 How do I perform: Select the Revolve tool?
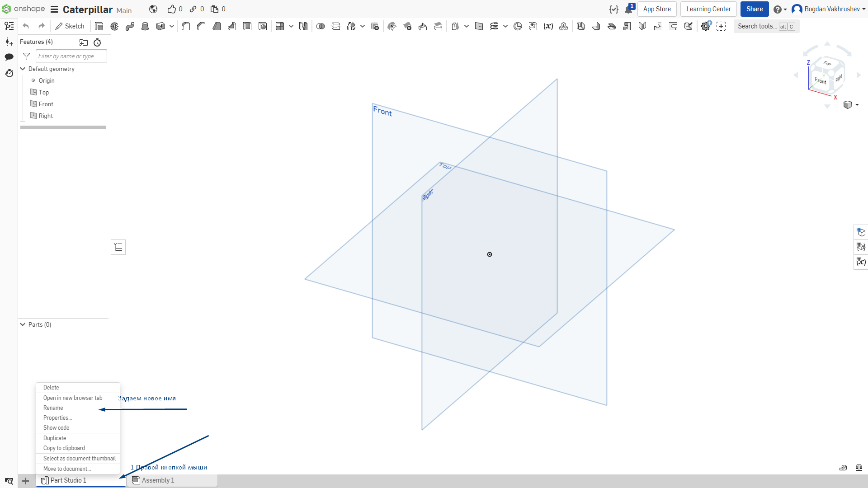point(114,26)
